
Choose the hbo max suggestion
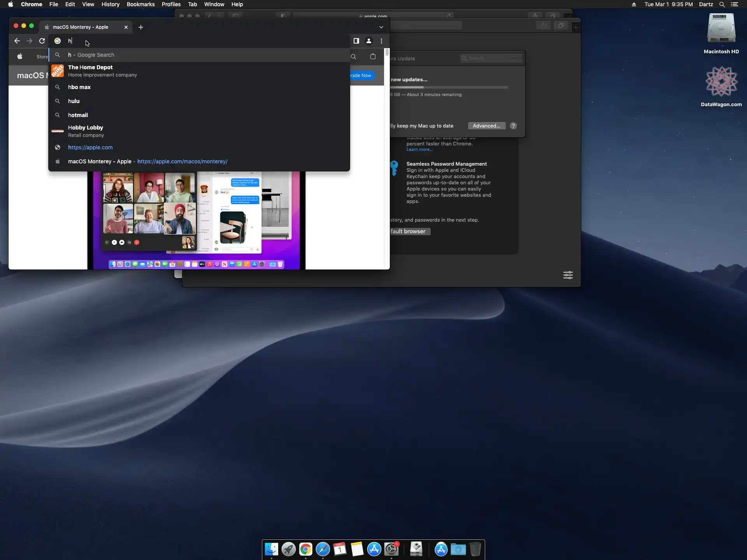coord(79,87)
